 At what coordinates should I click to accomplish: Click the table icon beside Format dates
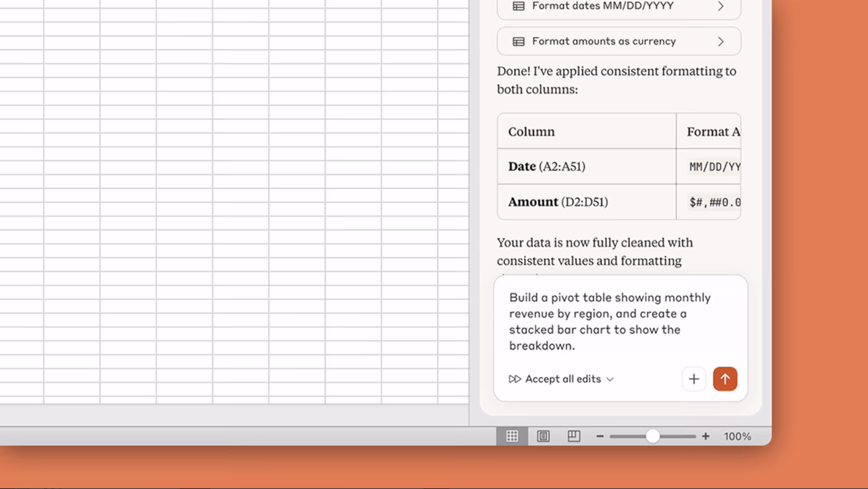click(518, 6)
